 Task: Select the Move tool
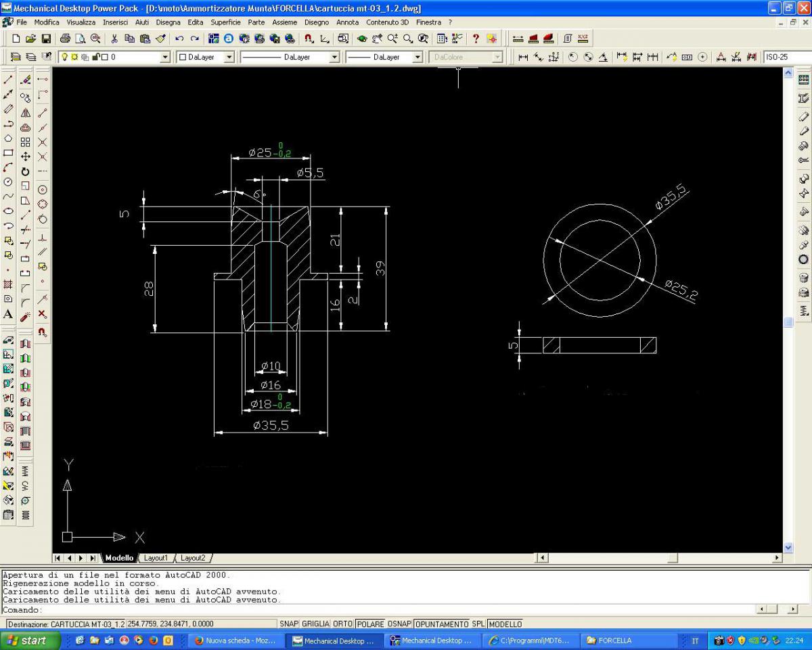click(25, 156)
